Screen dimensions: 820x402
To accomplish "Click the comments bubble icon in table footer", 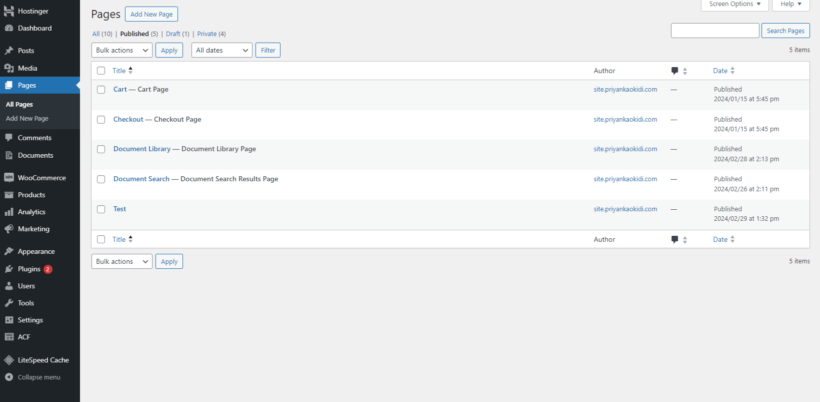I will click(x=675, y=239).
